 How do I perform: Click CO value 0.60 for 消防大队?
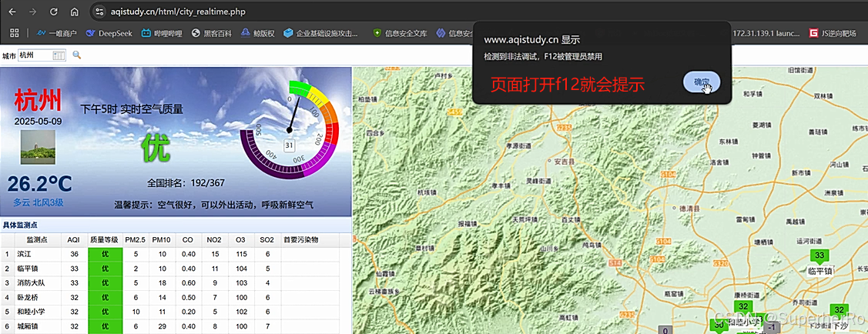(188, 283)
